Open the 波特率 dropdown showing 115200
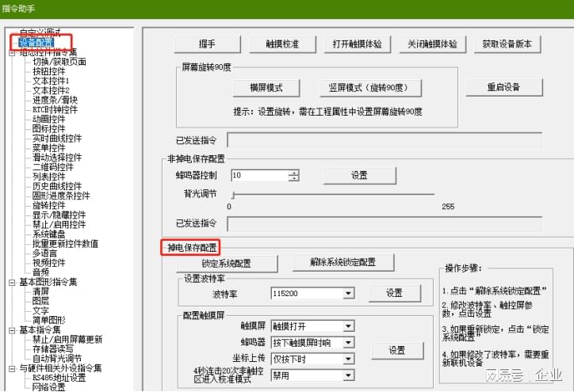 point(348,294)
